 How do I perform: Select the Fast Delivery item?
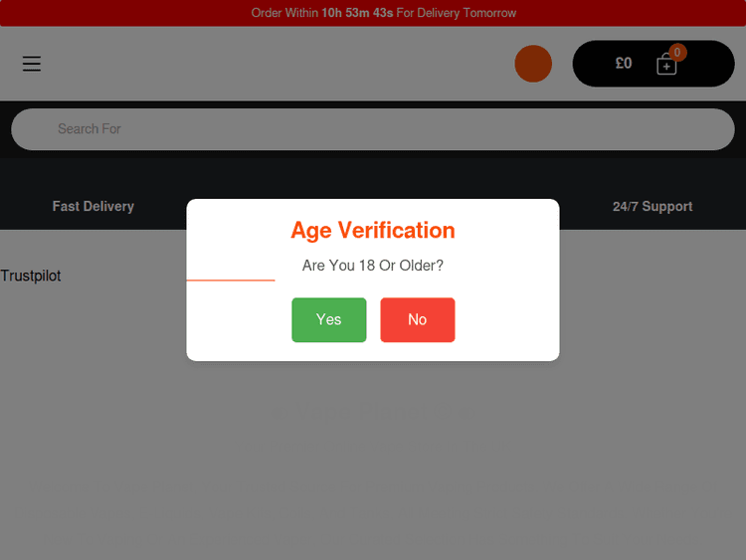coord(93,206)
